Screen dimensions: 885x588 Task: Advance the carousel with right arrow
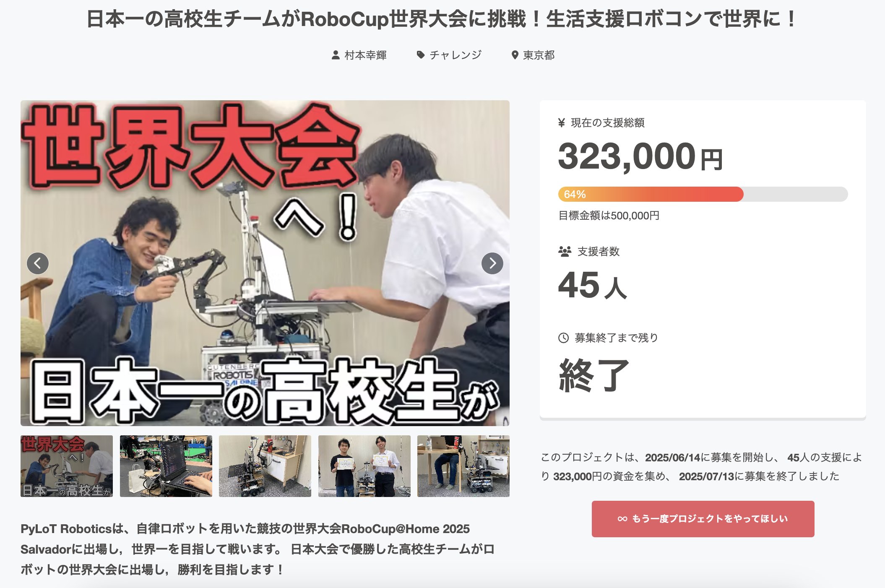(x=492, y=263)
